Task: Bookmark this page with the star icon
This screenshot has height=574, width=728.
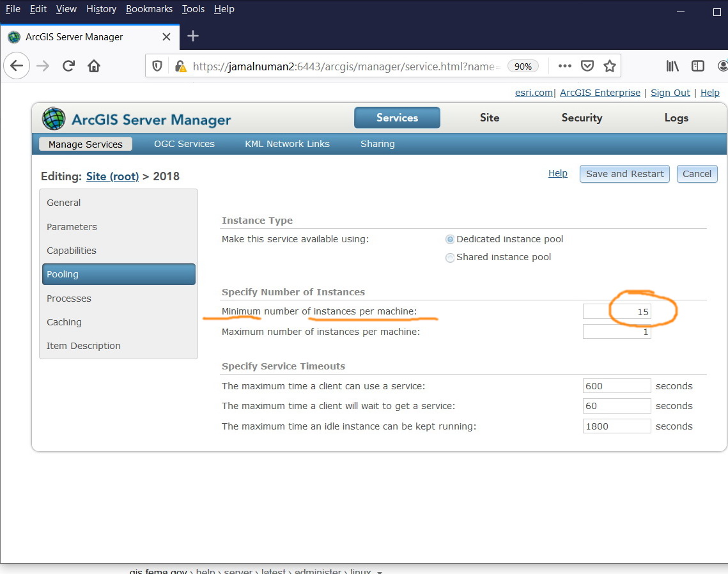Action: coord(610,66)
